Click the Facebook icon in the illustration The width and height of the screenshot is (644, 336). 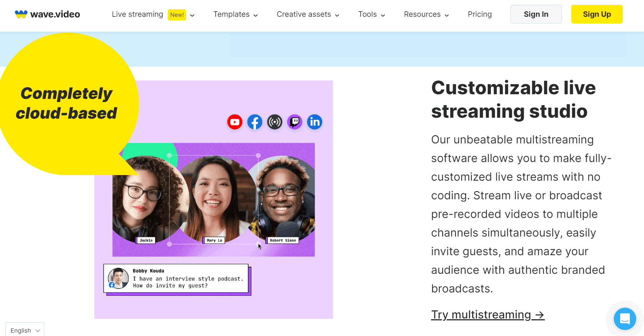pyautogui.click(x=255, y=122)
